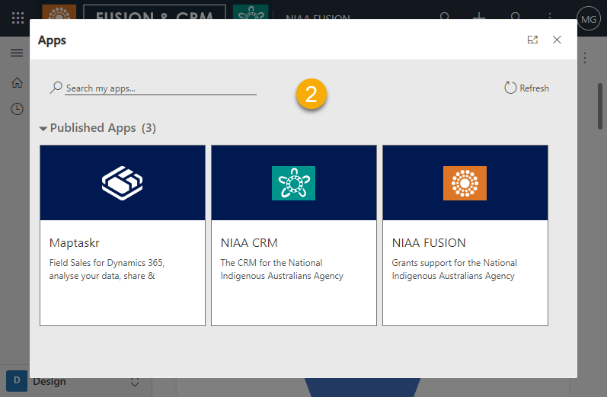Open the app launcher waffle icon
This screenshot has width=607, height=397.
(x=18, y=18)
